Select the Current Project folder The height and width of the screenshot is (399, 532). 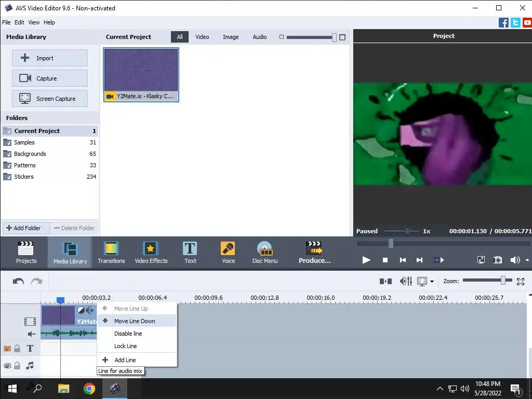coord(50,131)
